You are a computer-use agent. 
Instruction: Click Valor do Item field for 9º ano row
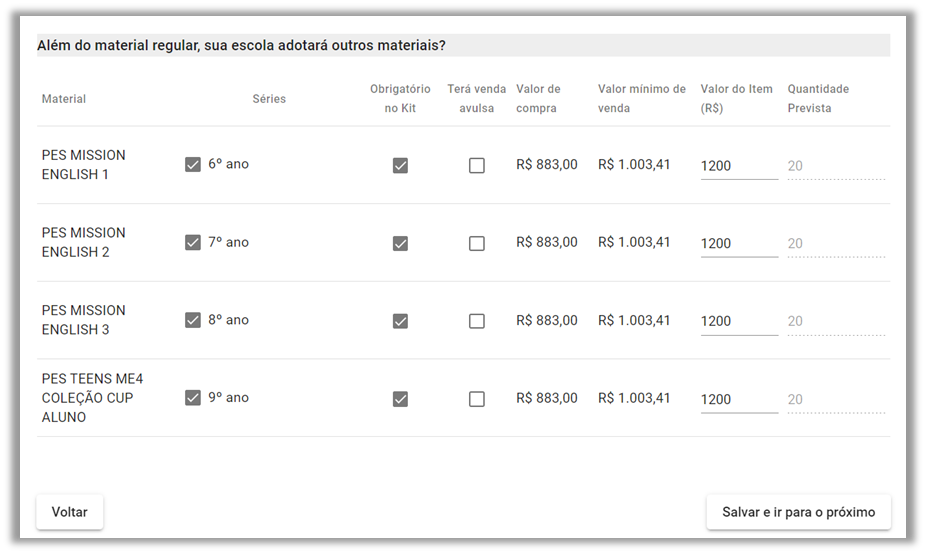[738, 399]
